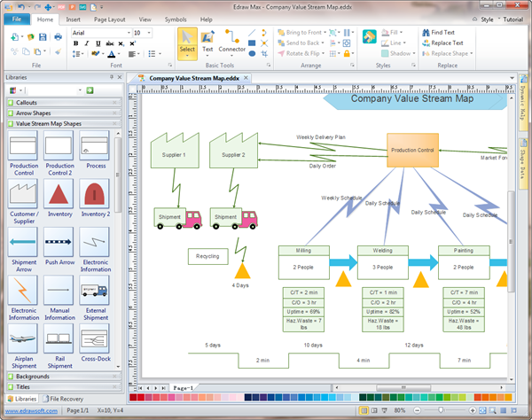
Task: Open the File Recovery panel tab
Action: 70,400
